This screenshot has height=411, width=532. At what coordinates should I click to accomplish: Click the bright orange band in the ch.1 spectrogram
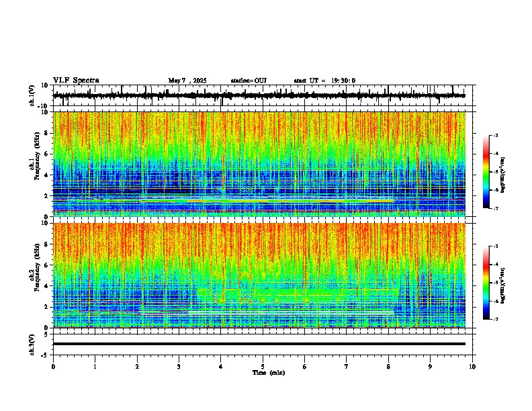(x=290, y=201)
